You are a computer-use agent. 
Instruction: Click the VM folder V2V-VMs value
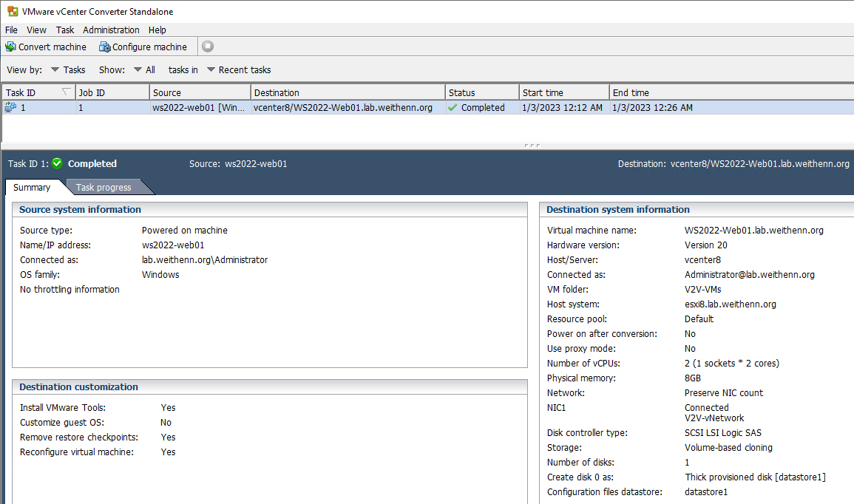[x=702, y=289]
